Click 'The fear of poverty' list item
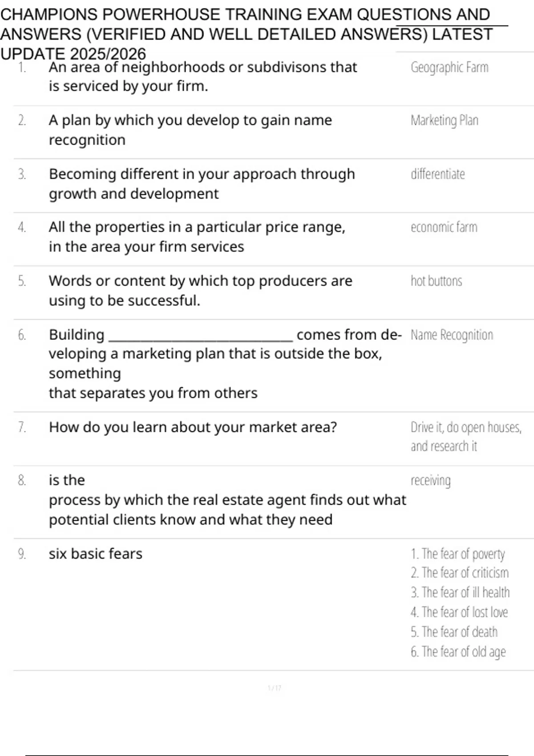The height and width of the screenshot is (756, 534). tap(458, 554)
